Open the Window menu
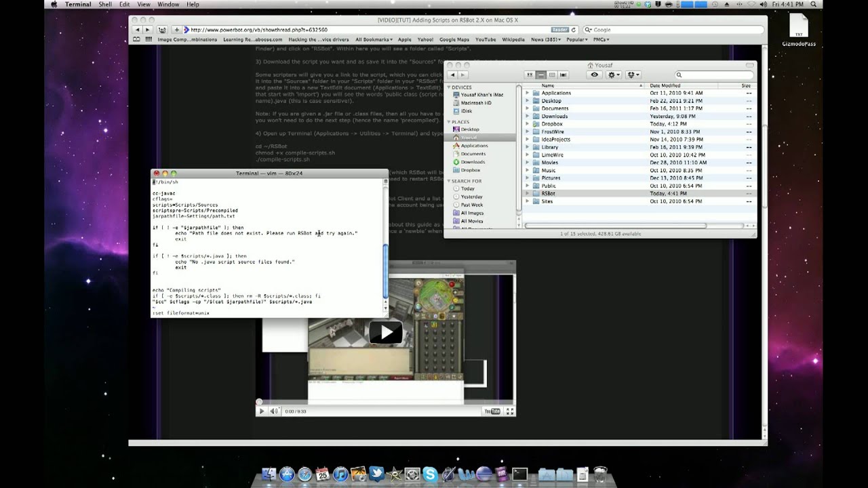Viewport: 868px width, 488px height. (168, 4)
